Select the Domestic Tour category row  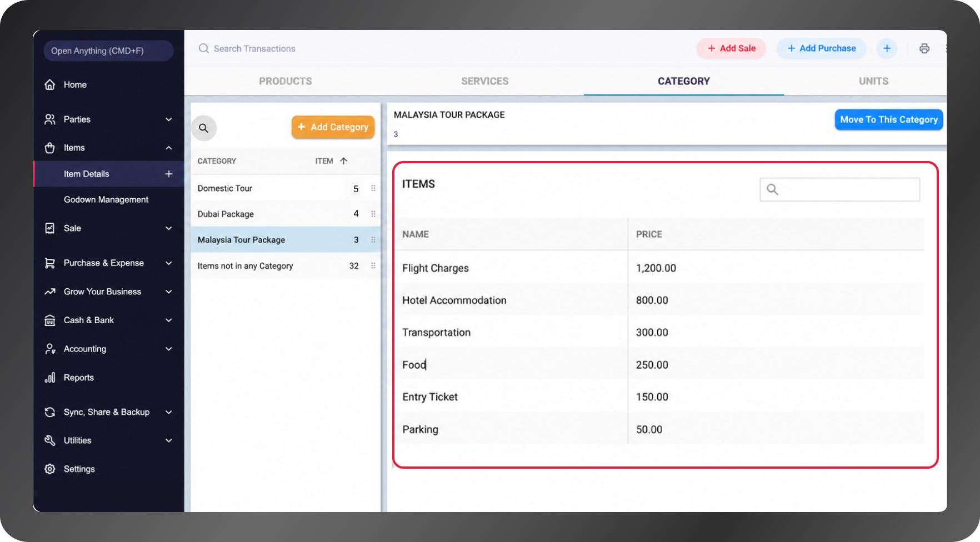point(286,188)
